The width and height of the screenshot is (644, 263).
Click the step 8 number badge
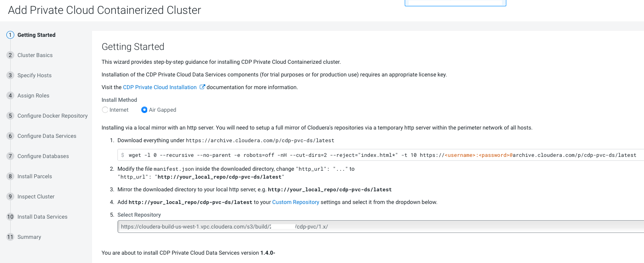click(10, 176)
